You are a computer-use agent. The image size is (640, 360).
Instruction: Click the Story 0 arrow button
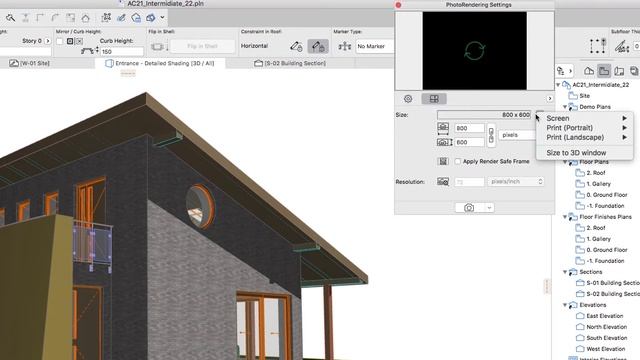pos(48,41)
